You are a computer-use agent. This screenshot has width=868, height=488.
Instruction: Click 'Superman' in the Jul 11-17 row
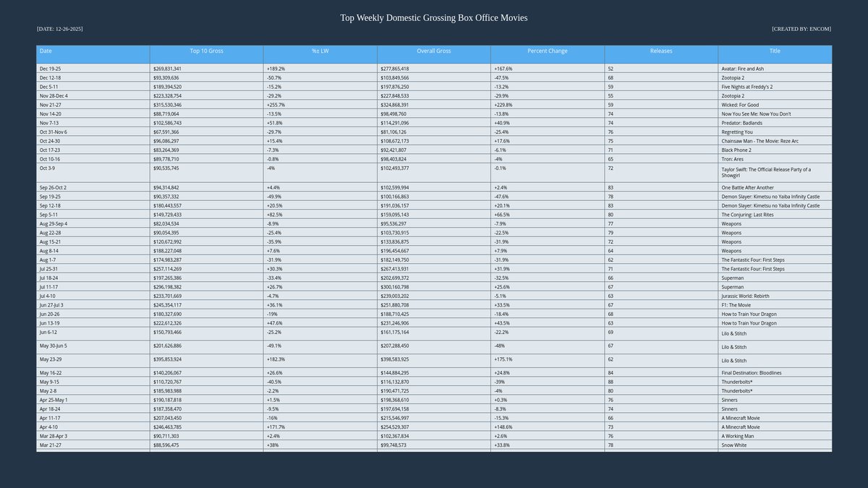pyautogui.click(x=775, y=287)
